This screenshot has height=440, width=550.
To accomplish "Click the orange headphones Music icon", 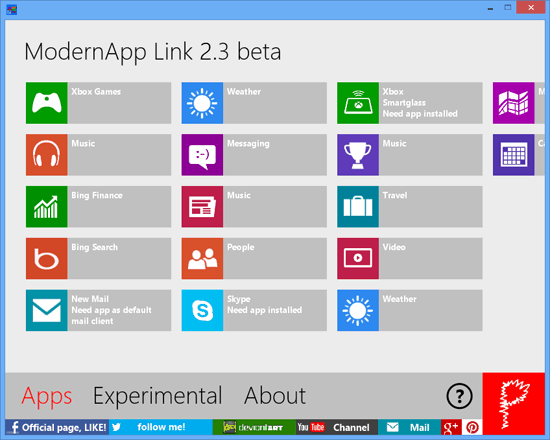I will click(x=47, y=155).
